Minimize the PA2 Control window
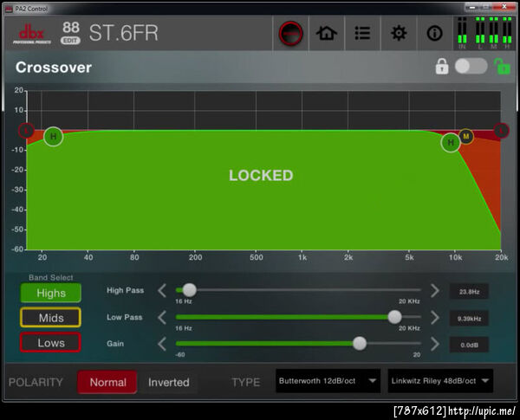The height and width of the screenshot is (420, 520). (x=472, y=7)
